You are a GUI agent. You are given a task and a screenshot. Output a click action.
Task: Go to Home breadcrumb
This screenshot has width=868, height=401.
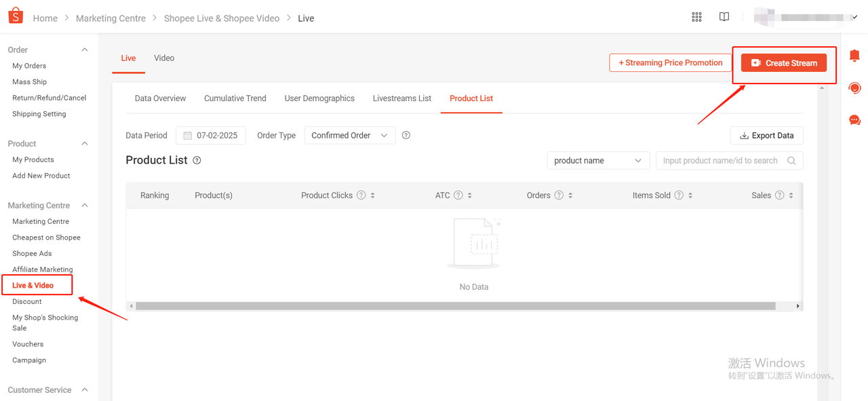[45, 18]
